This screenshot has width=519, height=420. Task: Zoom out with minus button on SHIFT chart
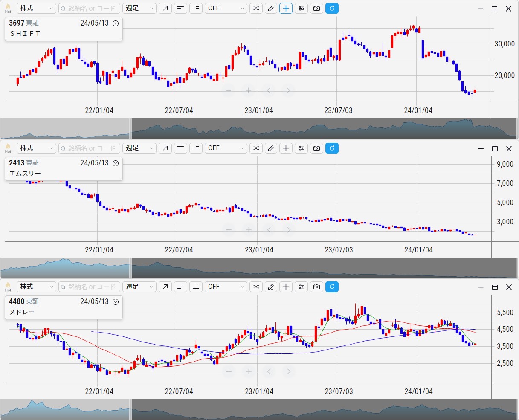pos(229,90)
